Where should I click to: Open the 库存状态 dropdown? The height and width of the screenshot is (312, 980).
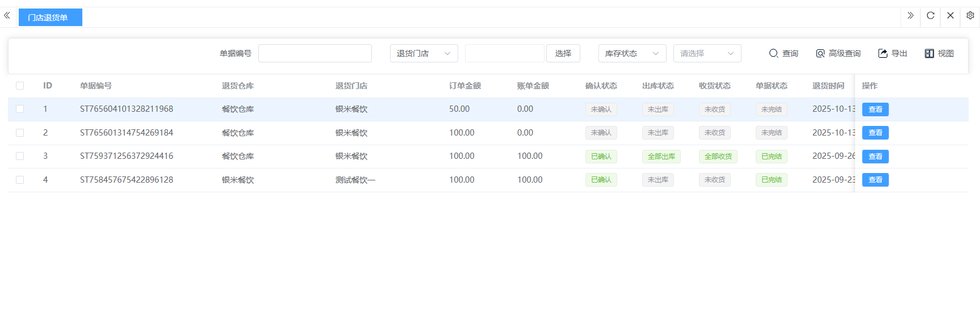click(x=632, y=53)
